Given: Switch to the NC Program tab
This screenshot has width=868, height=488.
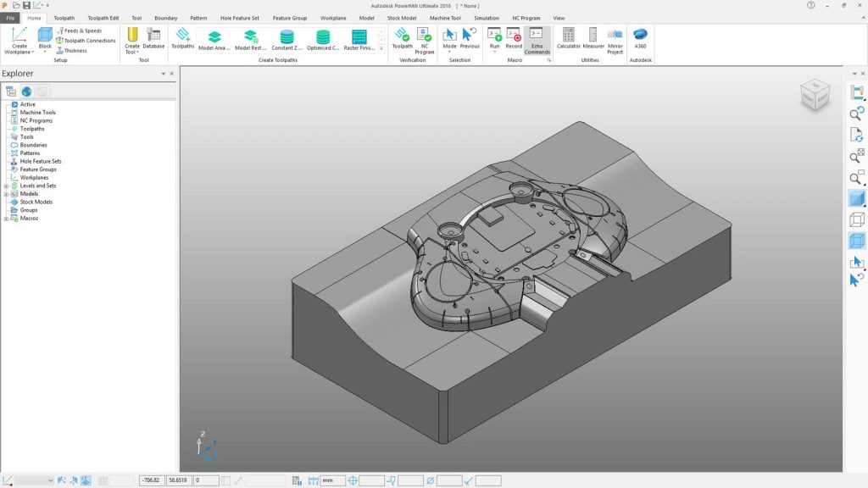Looking at the screenshot, I should point(526,19).
